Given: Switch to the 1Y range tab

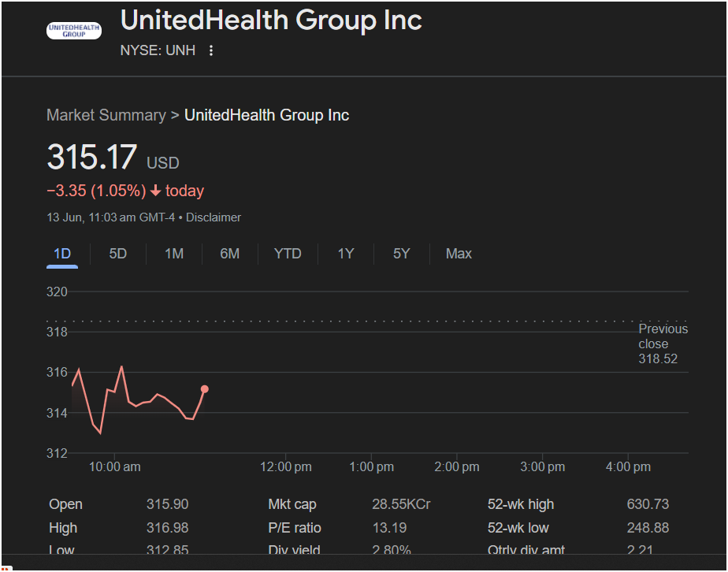Looking at the screenshot, I should pyautogui.click(x=346, y=254).
